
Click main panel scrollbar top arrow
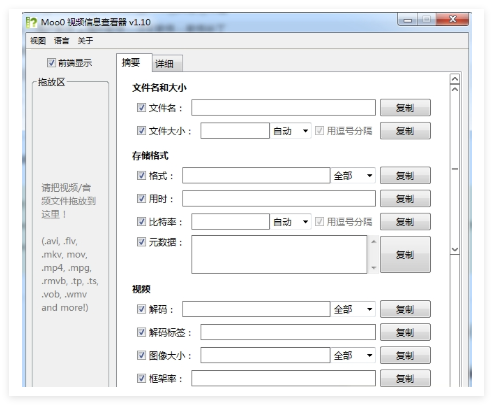(455, 79)
